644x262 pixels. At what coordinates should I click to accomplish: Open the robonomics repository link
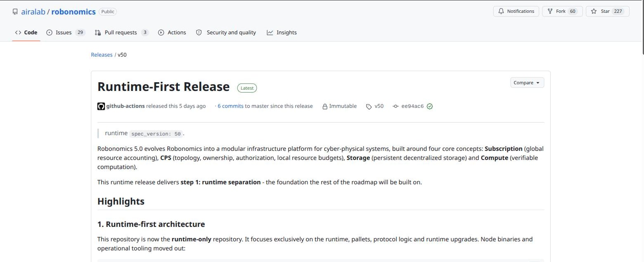(73, 12)
